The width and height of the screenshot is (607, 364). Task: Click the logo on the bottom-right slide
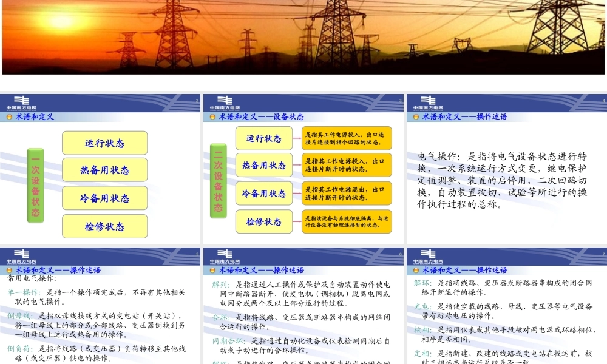pos(427,257)
